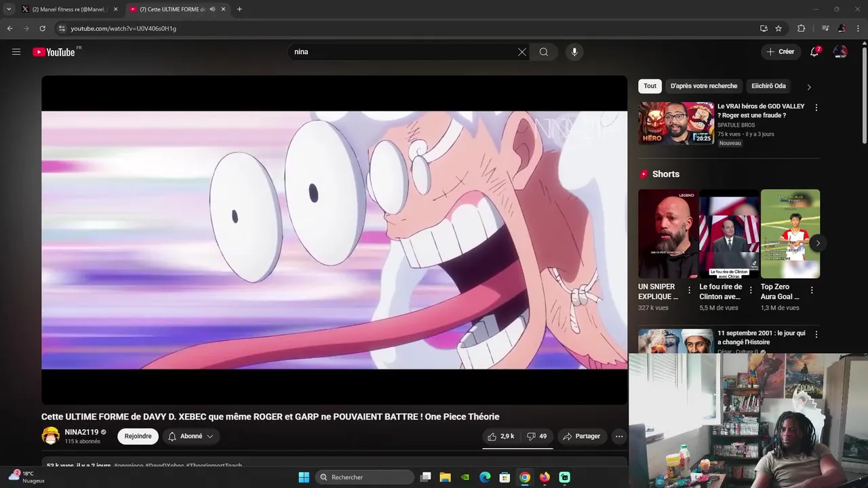Open Windows Start menu
This screenshot has height=488, width=868.
pos(304,477)
